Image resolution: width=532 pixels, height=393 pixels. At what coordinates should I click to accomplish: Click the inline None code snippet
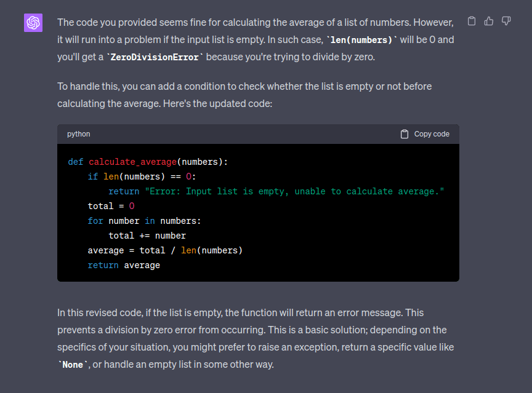click(x=73, y=364)
